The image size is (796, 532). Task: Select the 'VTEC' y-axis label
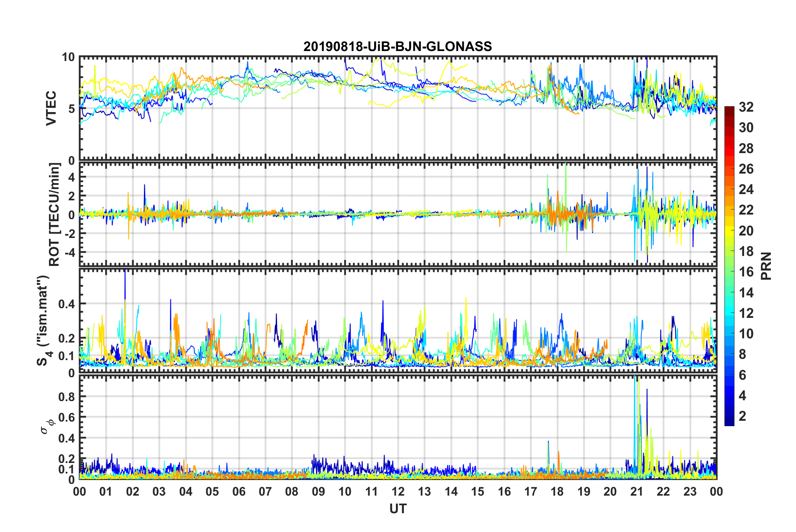(x=51, y=108)
